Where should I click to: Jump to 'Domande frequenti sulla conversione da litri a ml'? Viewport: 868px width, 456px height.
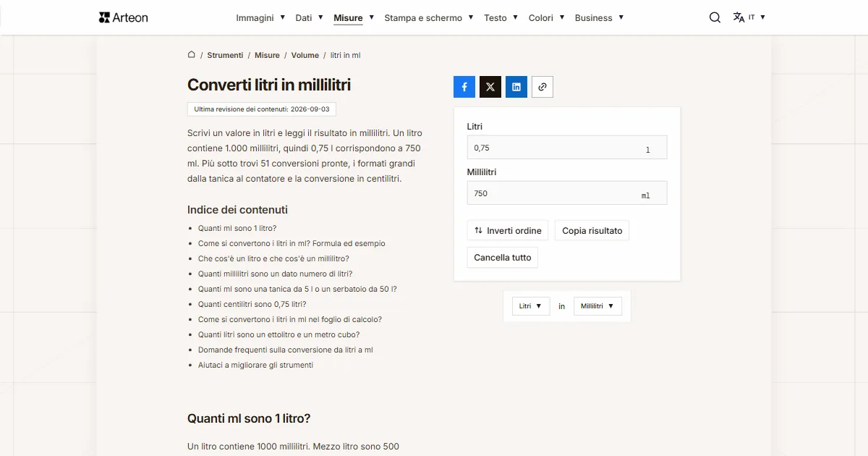[x=286, y=350]
